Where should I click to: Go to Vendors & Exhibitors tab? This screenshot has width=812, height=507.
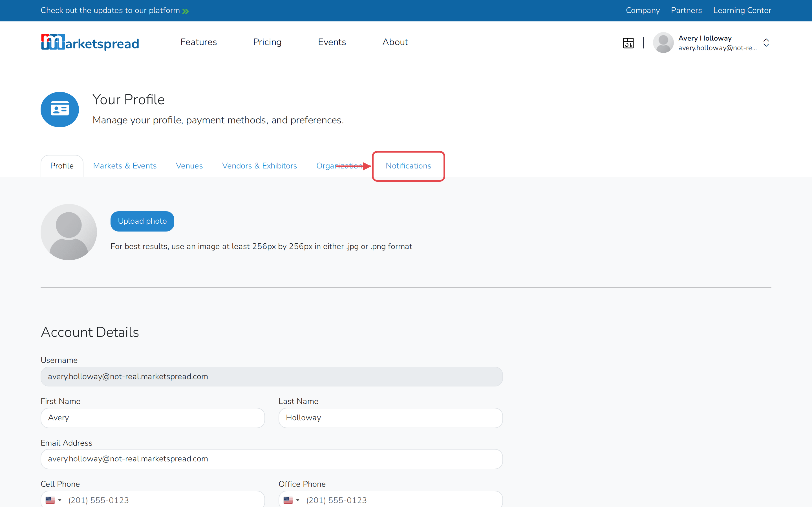pyautogui.click(x=259, y=166)
